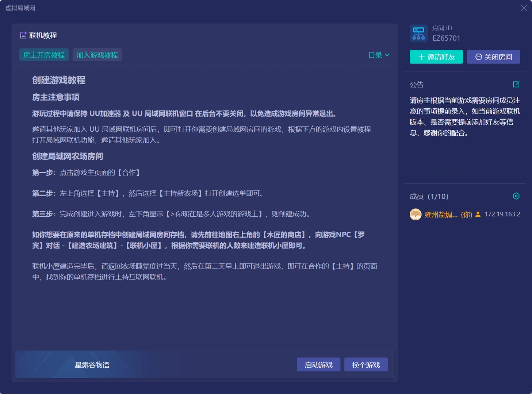Click the orange host person icon
Image resolution: width=532 pixels, height=394 pixels.
click(x=478, y=215)
